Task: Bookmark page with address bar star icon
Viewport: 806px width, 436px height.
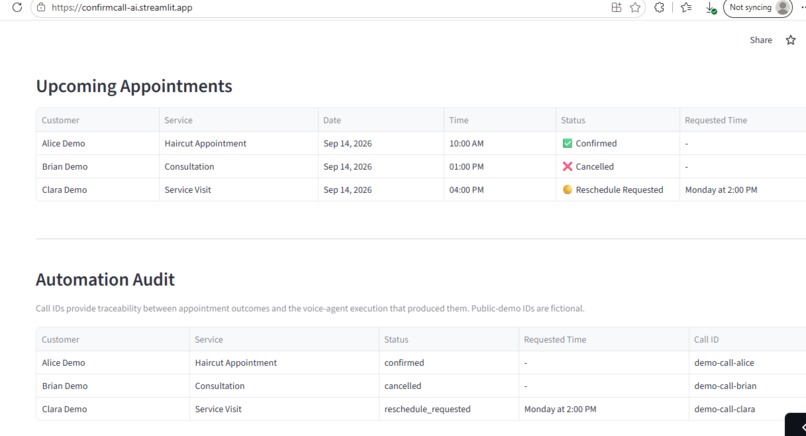Action: tap(635, 8)
